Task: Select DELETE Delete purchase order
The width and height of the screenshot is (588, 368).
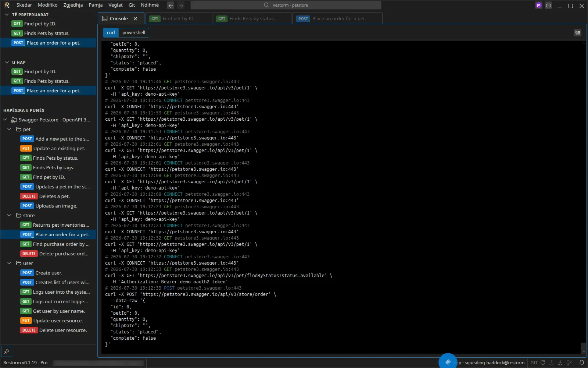Action: coord(49,254)
